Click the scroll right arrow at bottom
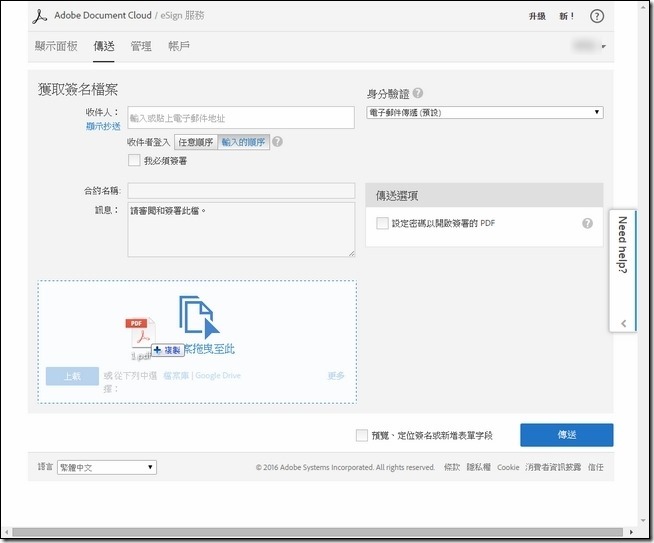Image resolution: width=654 pixels, height=543 pixels. click(631, 532)
